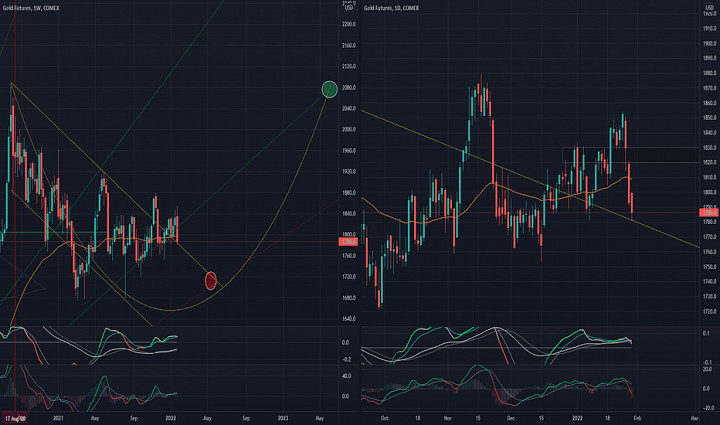
Task: Click the -20.0 value on daily MACD axis
Action: [x=707, y=408]
